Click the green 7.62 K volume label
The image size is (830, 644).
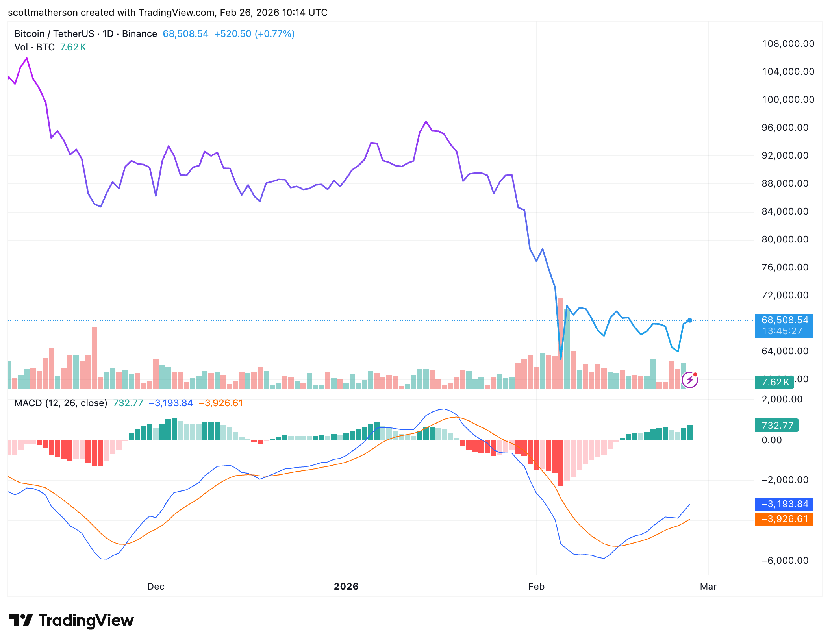(x=774, y=382)
